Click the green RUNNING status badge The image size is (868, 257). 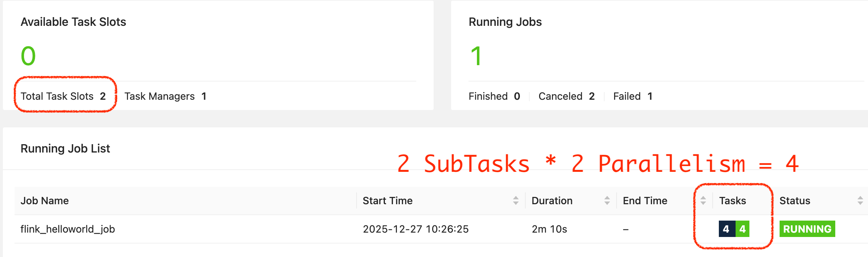(807, 229)
